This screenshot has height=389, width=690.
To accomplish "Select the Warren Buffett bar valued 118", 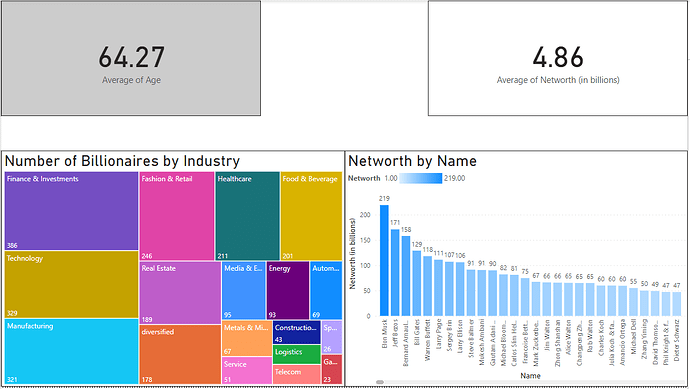I will click(x=427, y=286).
